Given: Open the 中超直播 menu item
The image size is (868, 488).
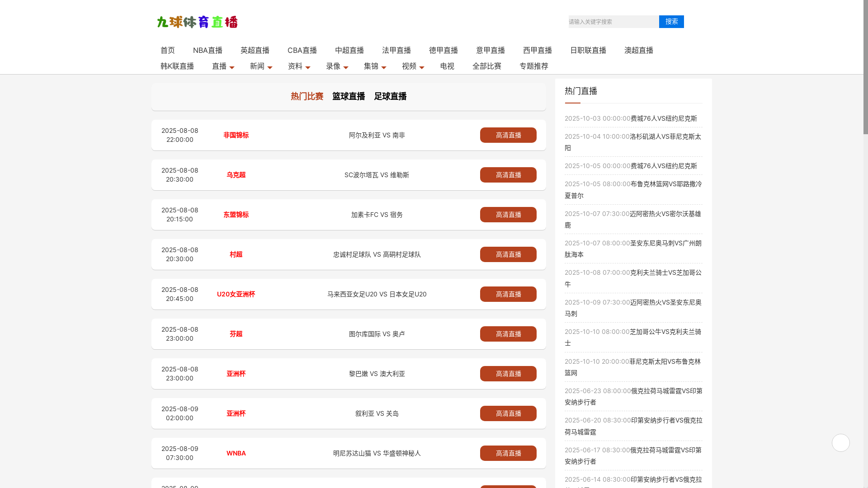Looking at the screenshot, I should [x=349, y=50].
